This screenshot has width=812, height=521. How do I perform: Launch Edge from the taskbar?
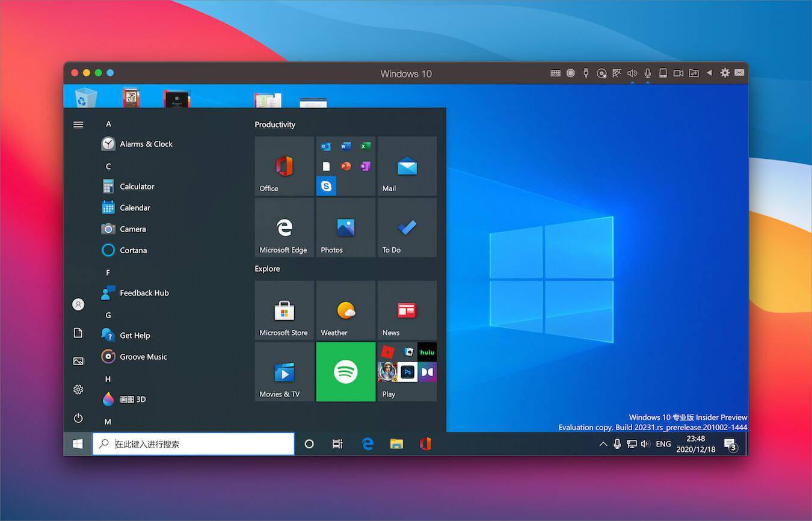click(368, 444)
